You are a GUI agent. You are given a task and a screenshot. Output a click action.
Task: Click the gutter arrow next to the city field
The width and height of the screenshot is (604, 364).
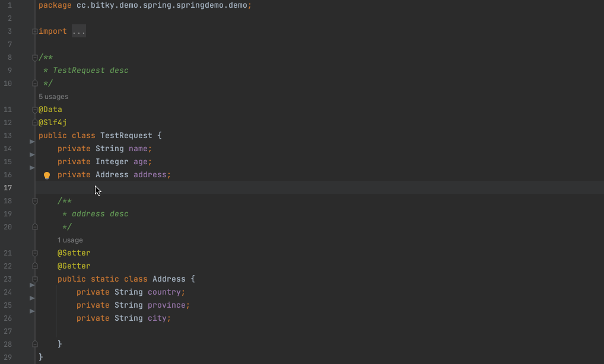(x=31, y=311)
